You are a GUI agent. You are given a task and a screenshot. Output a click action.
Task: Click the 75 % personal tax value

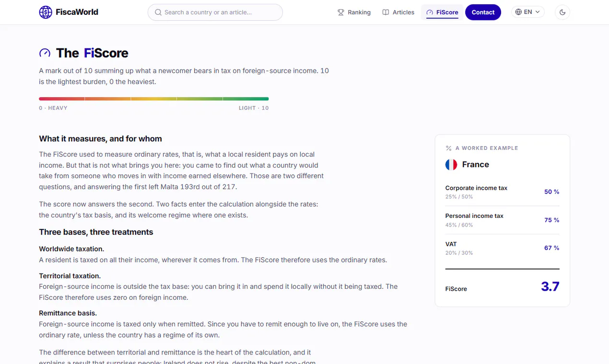tap(551, 220)
